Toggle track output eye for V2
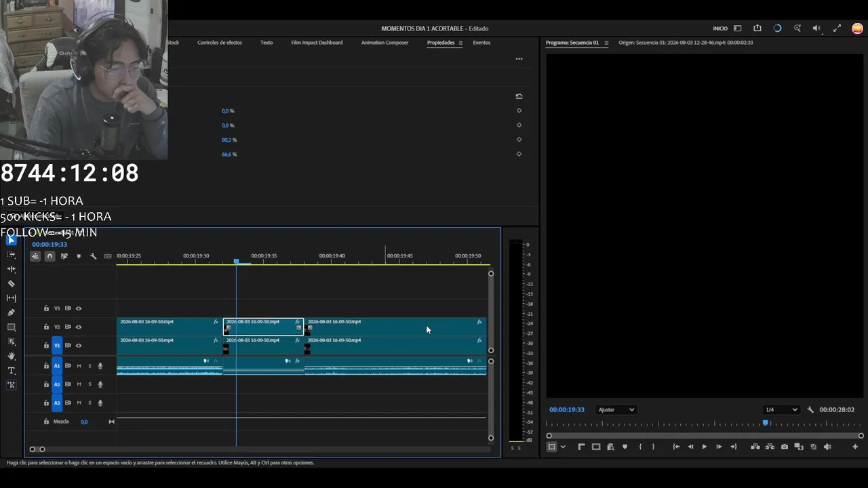 pyautogui.click(x=79, y=327)
